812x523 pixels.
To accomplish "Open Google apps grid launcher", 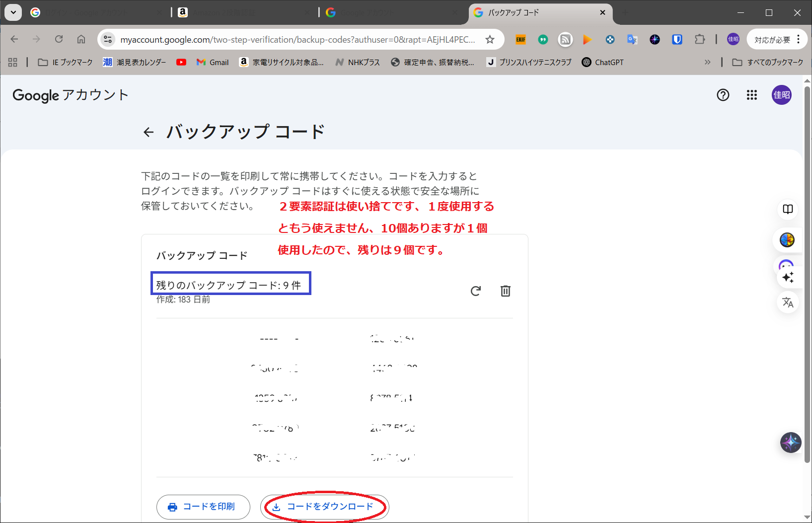I will [x=751, y=95].
